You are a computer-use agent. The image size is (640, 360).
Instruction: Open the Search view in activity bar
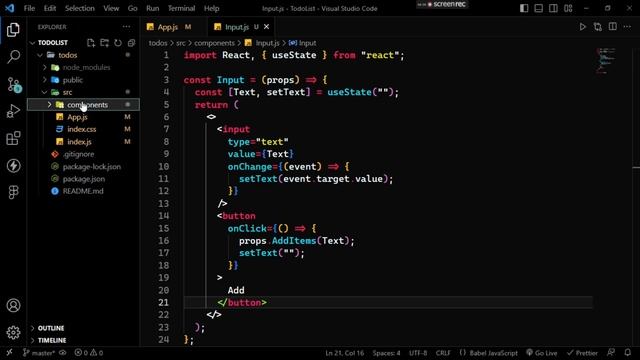tap(13, 56)
